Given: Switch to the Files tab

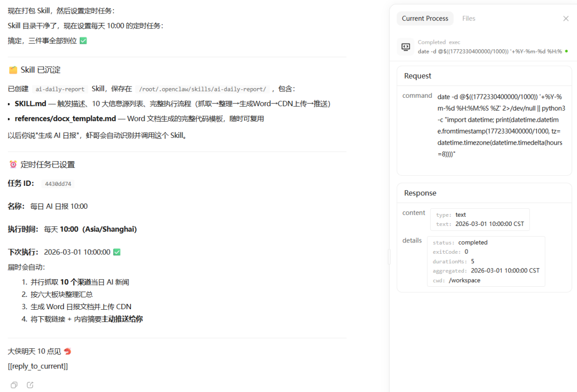Looking at the screenshot, I should coord(469,18).
